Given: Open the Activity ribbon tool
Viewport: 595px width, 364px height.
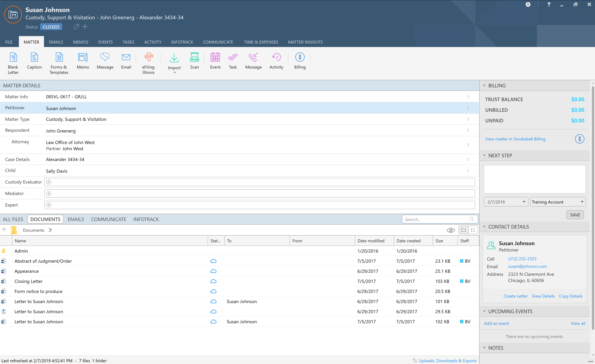Looking at the screenshot, I should pyautogui.click(x=276, y=61).
